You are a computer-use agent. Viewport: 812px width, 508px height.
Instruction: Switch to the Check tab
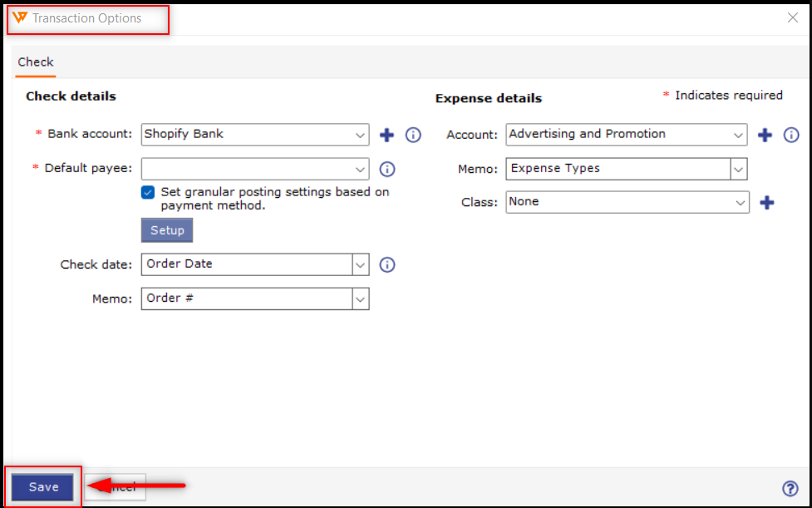[36, 62]
